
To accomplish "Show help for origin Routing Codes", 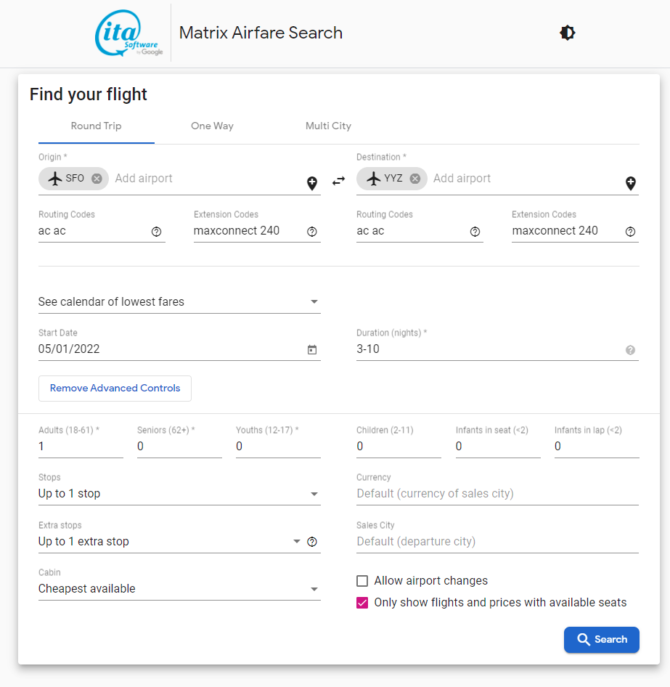I will click(156, 231).
